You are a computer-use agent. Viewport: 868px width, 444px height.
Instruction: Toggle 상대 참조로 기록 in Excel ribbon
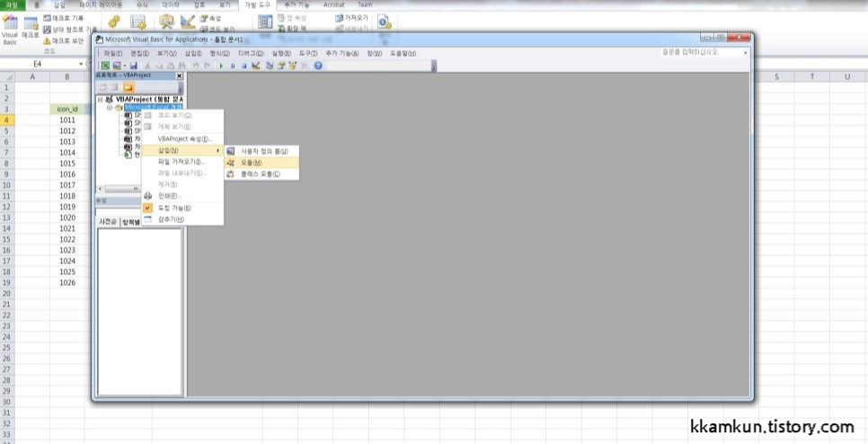click(70, 30)
